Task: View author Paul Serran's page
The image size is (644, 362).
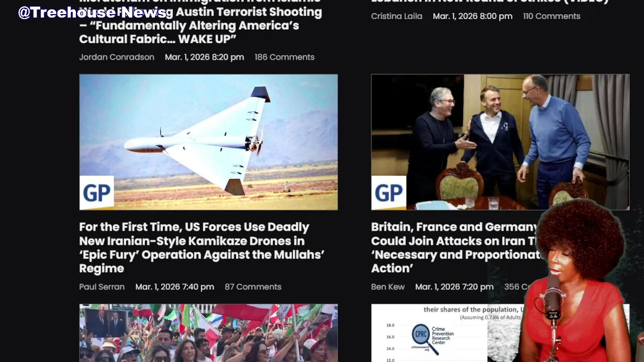Action: (102, 287)
